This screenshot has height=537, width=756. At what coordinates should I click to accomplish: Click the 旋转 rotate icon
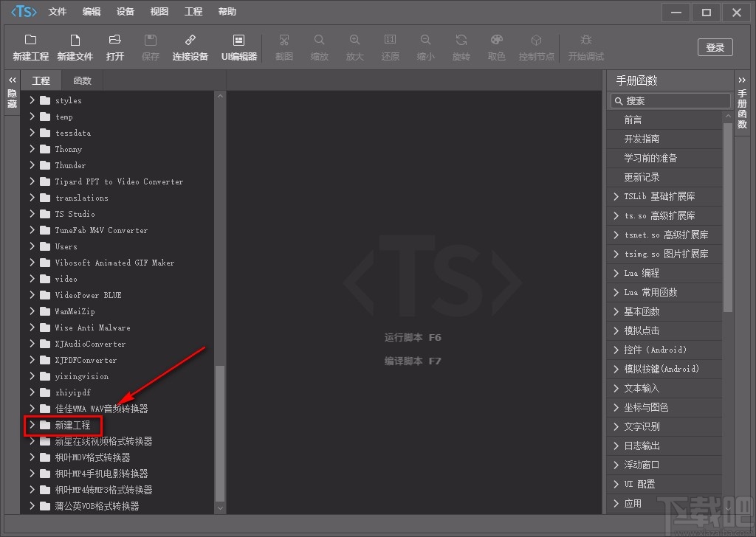click(x=461, y=46)
